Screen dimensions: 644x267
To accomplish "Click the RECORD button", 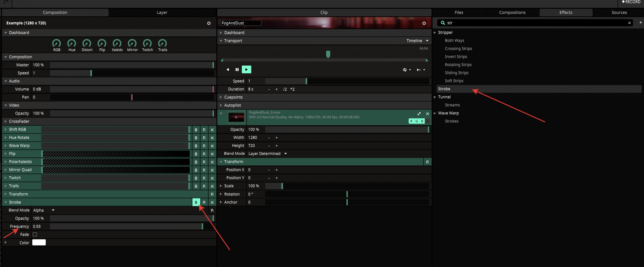I will click(631, 2).
